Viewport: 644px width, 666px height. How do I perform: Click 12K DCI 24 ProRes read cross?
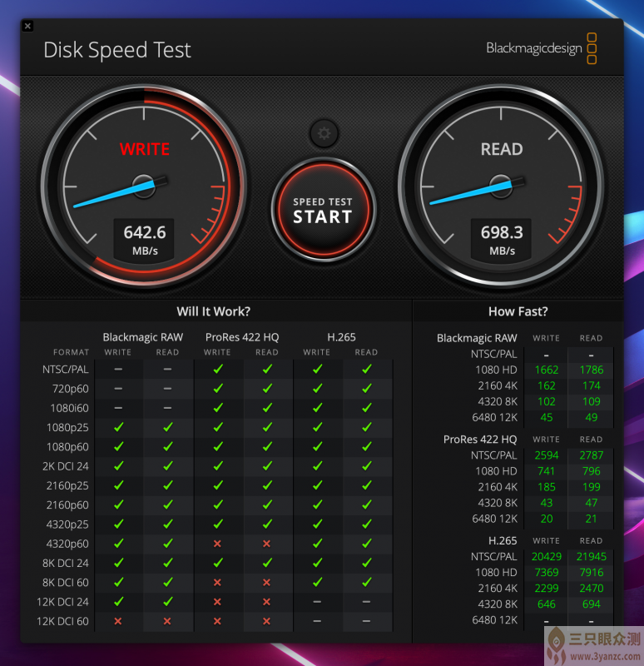tap(266, 601)
